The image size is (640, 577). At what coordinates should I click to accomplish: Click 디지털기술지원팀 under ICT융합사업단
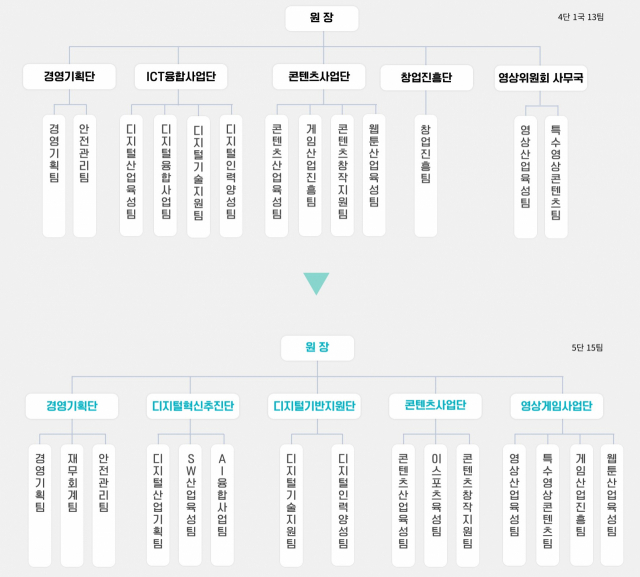tap(198, 177)
